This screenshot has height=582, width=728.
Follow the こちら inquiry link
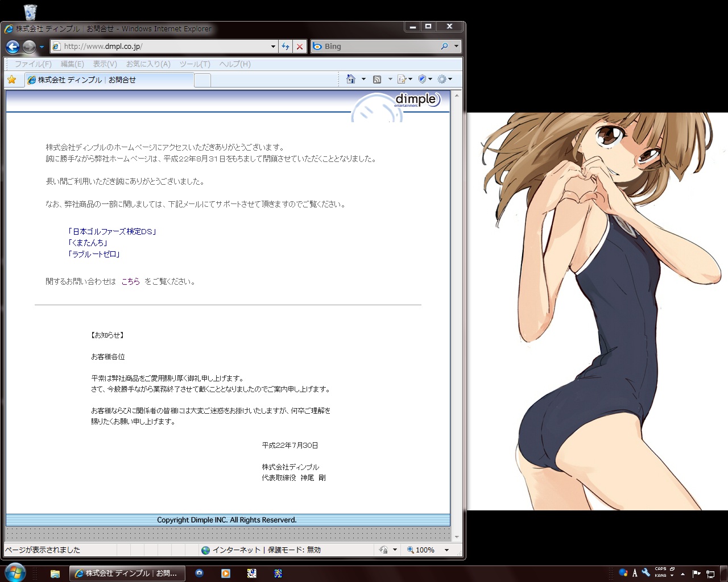pos(130,281)
